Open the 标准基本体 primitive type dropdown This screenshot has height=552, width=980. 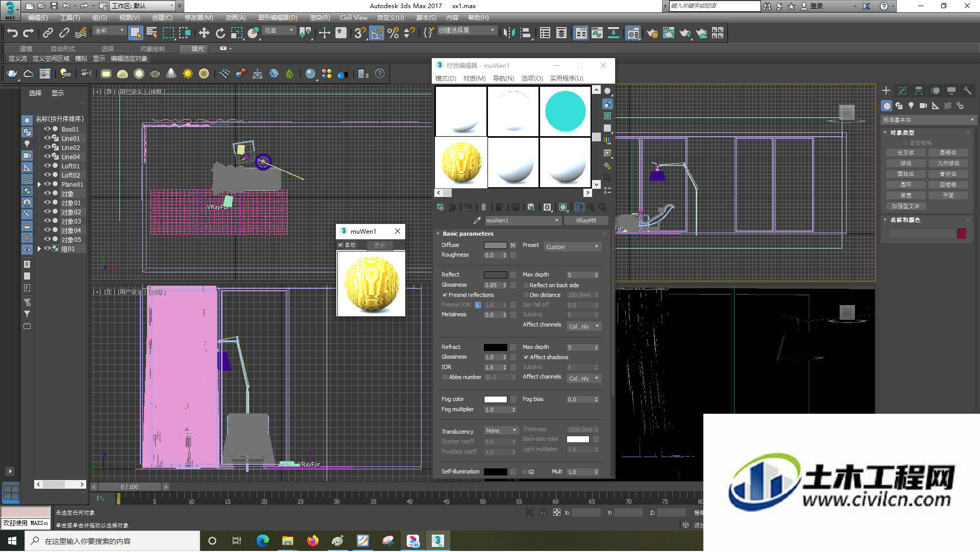click(x=928, y=120)
